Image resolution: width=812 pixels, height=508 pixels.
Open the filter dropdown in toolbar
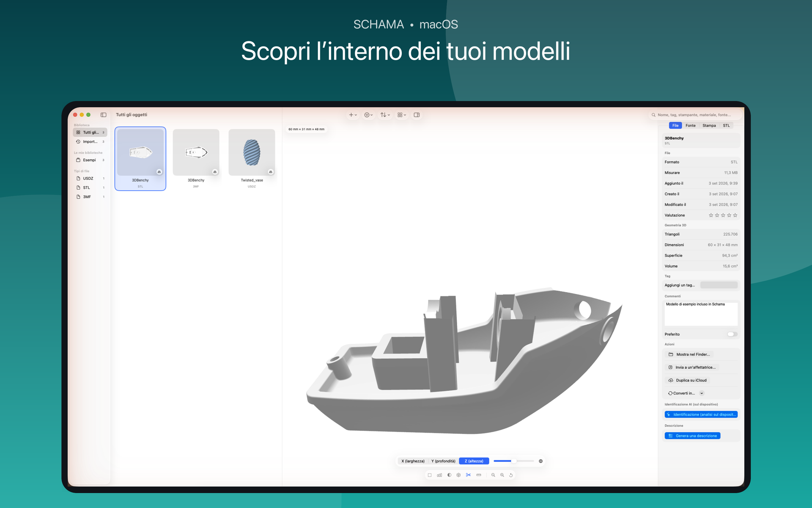click(x=368, y=115)
